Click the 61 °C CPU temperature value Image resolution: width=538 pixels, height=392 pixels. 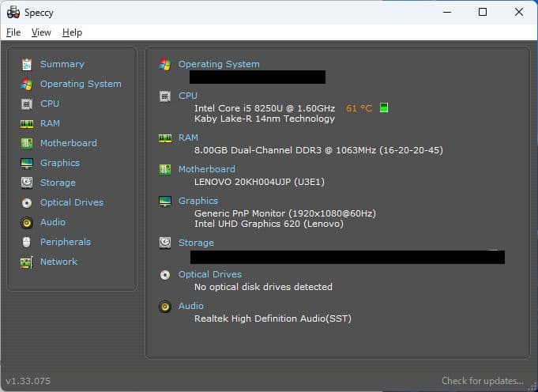[359, 108]
